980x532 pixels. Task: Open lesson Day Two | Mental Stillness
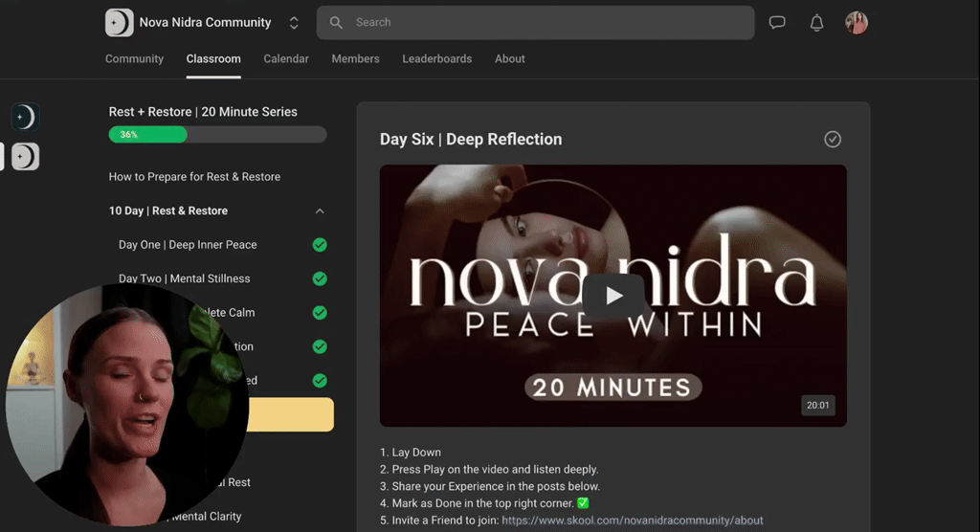click(x=185, y=278)
